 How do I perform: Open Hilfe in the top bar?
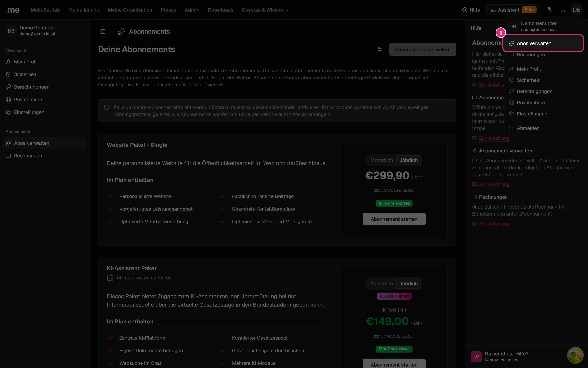tap(471, 10)
